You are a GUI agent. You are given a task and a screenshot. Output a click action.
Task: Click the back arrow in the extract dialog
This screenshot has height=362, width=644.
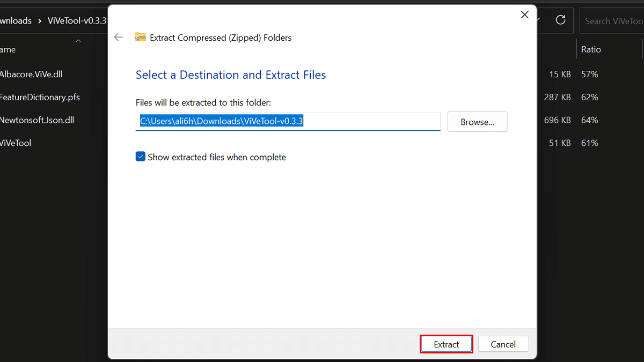coord(119,37)
